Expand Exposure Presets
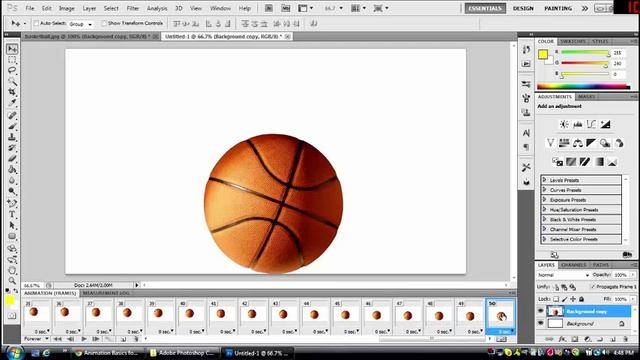Viewport: 640px width, 360px height. pos(544,200)
